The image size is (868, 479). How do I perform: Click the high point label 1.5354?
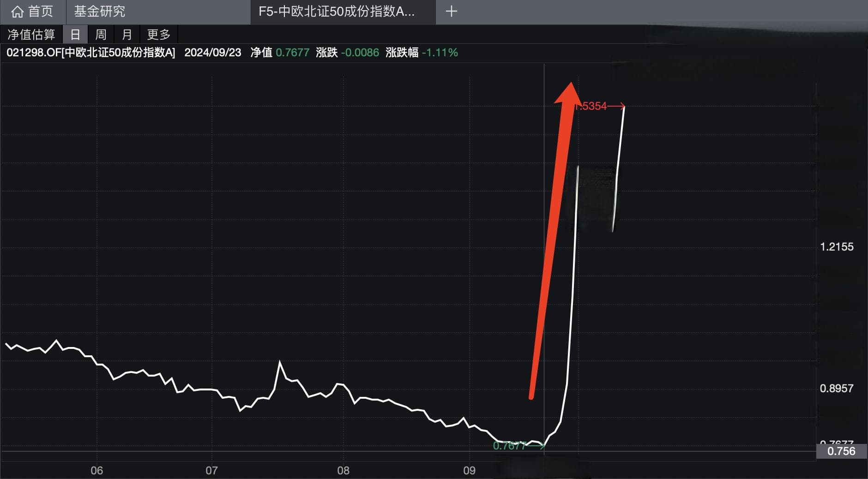tap(591, 106)
